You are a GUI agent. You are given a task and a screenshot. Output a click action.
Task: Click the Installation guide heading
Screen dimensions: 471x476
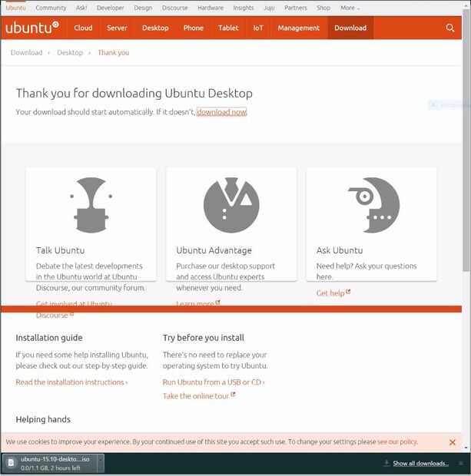(49, 338)
